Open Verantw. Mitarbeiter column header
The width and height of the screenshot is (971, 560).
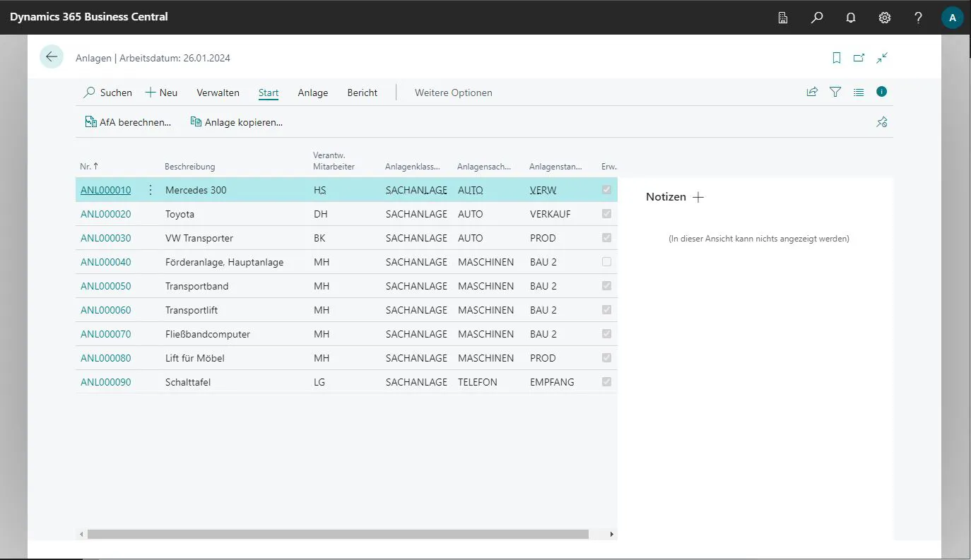[x=334, y=161]
